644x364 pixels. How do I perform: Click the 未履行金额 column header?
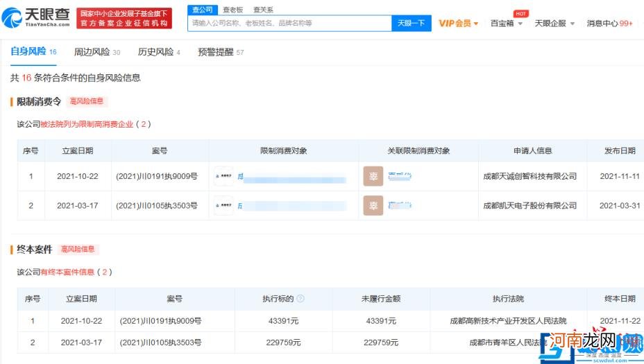381,299
